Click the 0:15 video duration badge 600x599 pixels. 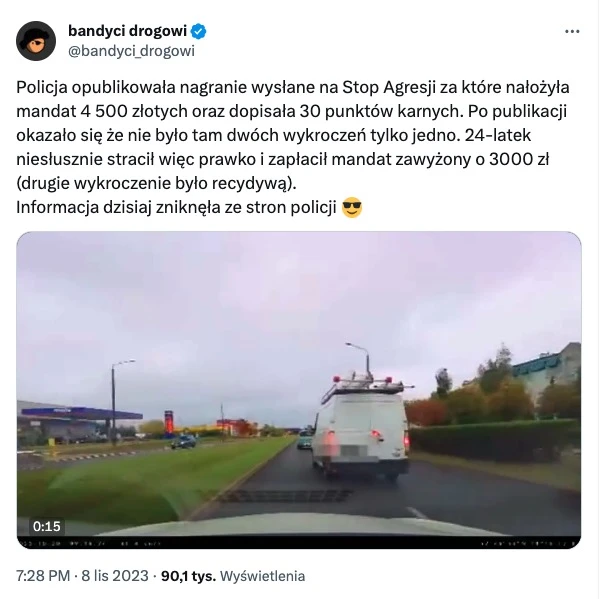point(47,526)
